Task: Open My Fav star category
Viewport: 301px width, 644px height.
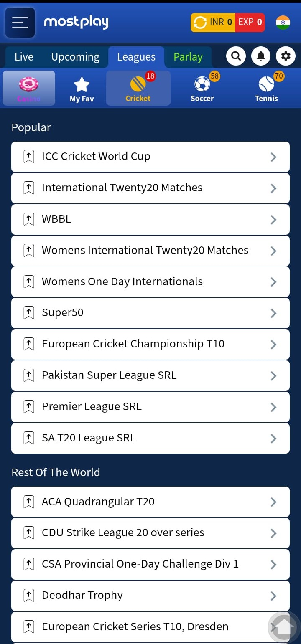Action: pyautogui.click(x=82, y=88)
